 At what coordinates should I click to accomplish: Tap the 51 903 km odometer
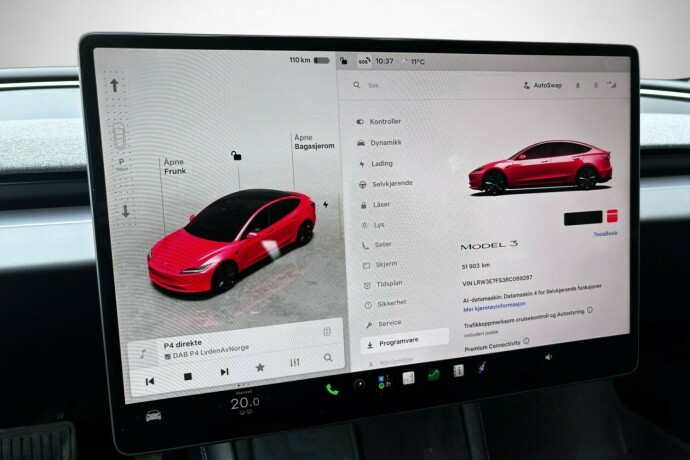click(x=476, y=266)
